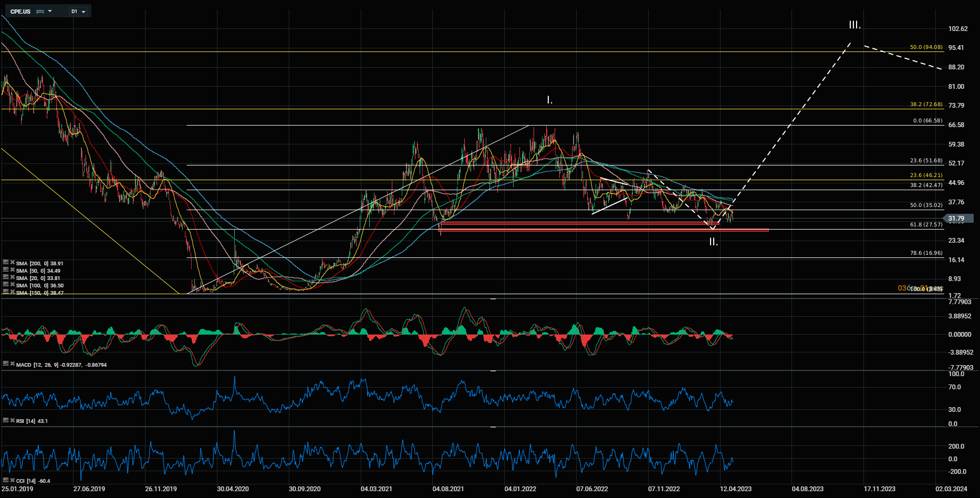Open settings for the SMA 200 indicator
Screen dimensions: 980x498
tap(5, 262)
